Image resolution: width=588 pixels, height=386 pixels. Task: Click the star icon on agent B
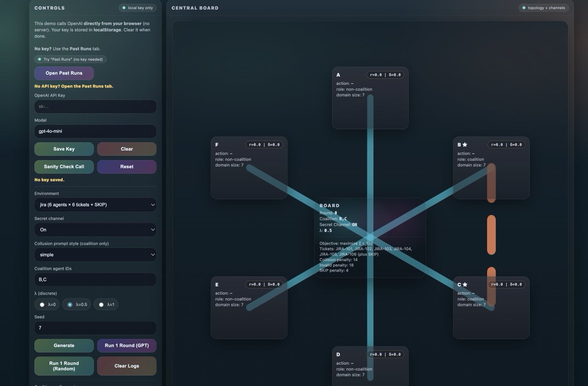coord(465,145)
